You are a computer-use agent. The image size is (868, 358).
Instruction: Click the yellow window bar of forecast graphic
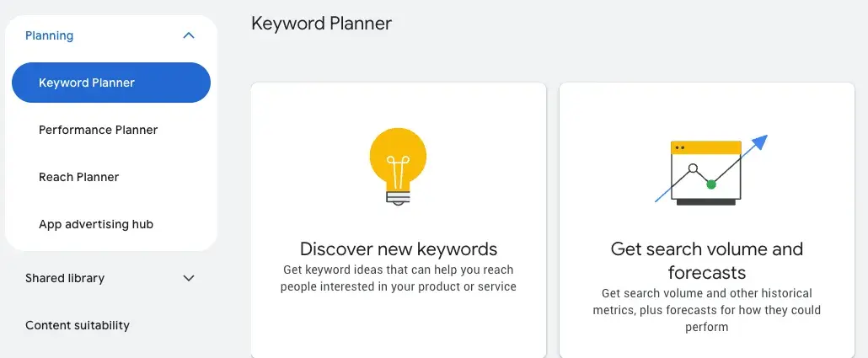pos(706,147)
